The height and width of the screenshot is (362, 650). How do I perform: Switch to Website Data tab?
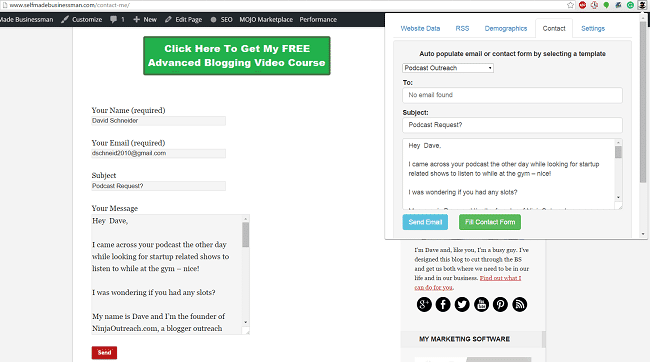[420, 29]
